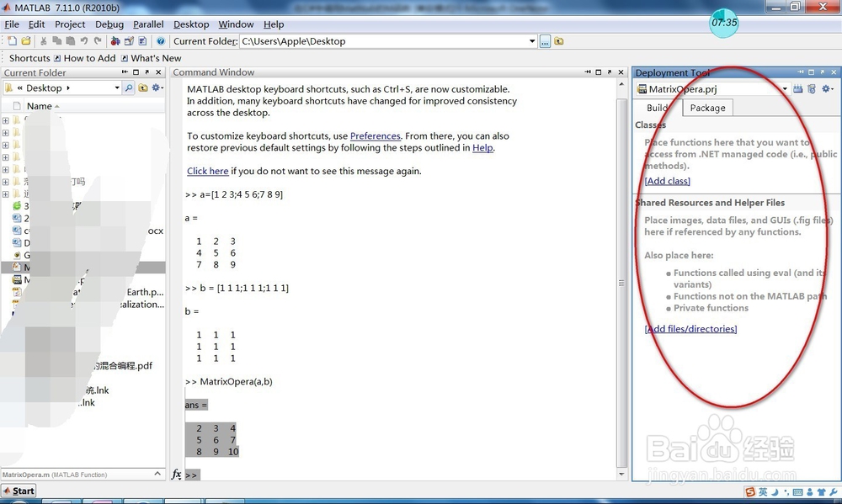The width and height of the screenshot is (842, 504).
Task: Open Simulink from toolbar icon
Action: coord(115,40)
